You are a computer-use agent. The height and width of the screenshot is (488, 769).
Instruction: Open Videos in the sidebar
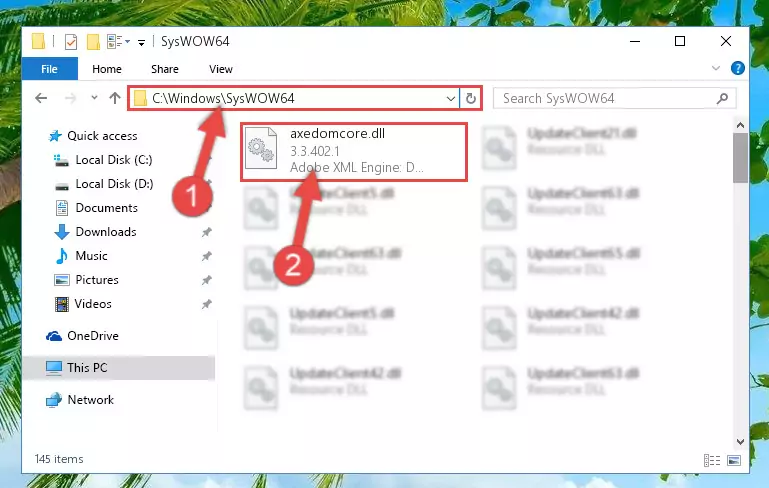pyautogui.click(x=93, y=304)
